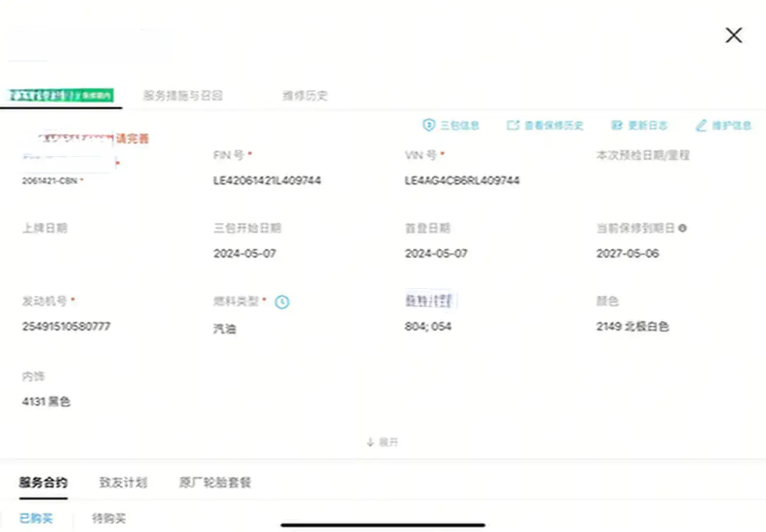
Task: Click the 查看保修历史 external link icon
Action: point(513,126)
